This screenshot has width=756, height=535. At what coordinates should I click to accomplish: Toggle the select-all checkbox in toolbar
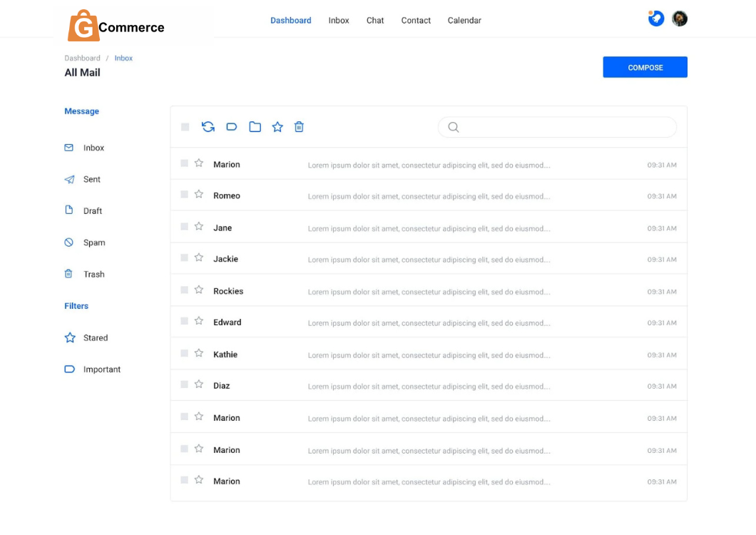[185, 127]
